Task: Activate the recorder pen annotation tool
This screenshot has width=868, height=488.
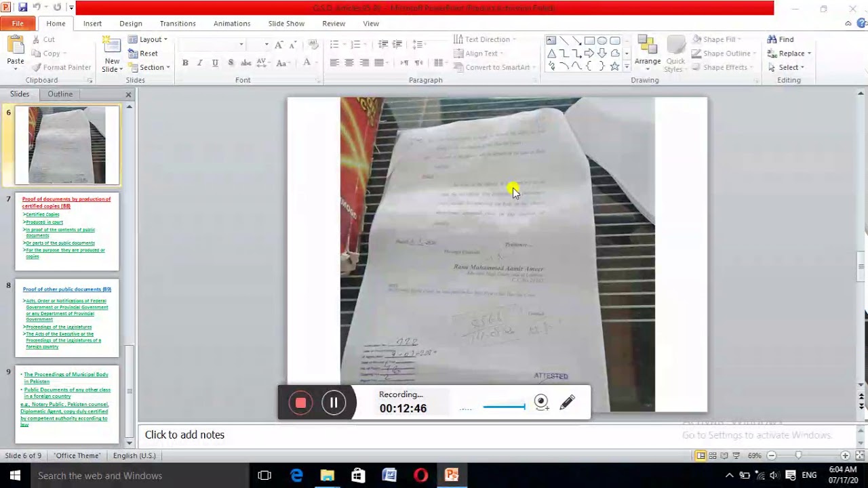Action: pyautogui.click(x=568, y=403)
